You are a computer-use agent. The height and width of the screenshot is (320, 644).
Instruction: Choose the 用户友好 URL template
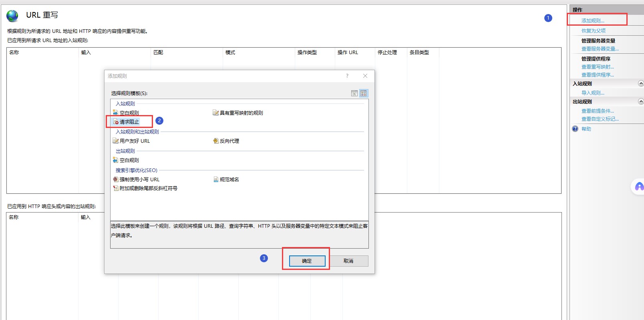pyautogui.click(x=131, y=141)
